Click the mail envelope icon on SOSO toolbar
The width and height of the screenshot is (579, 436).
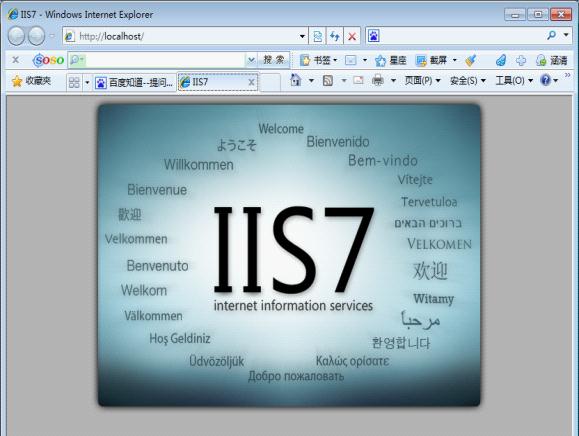[350, 60]
